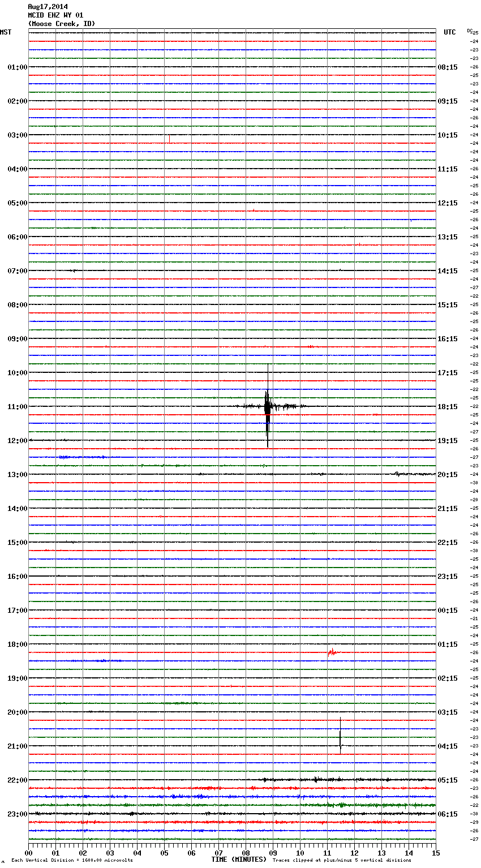Image resolution: width=481 pixels, height=868 pixels.
Task: Click the DC column header
Action: [x=470, y=31]
